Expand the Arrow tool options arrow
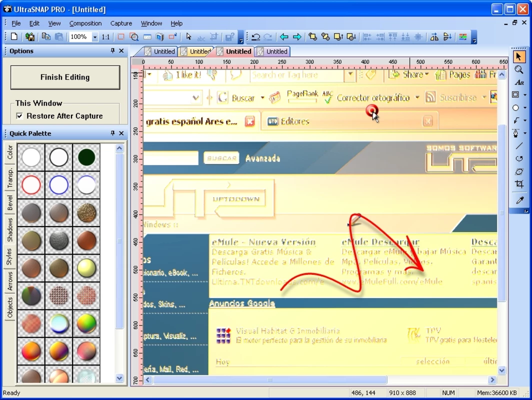This screenshot has width=532, height=400. click(x=525, y=120)
